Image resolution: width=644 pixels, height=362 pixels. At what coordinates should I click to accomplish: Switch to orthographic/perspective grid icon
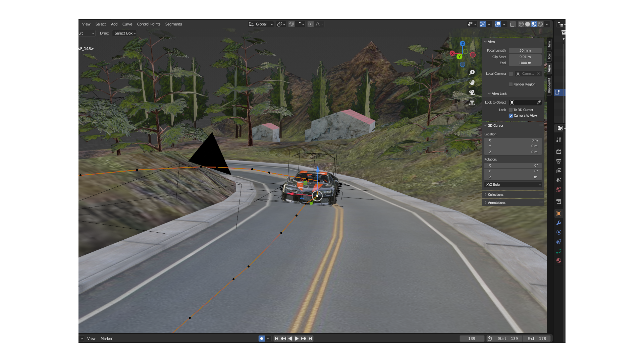472,103
